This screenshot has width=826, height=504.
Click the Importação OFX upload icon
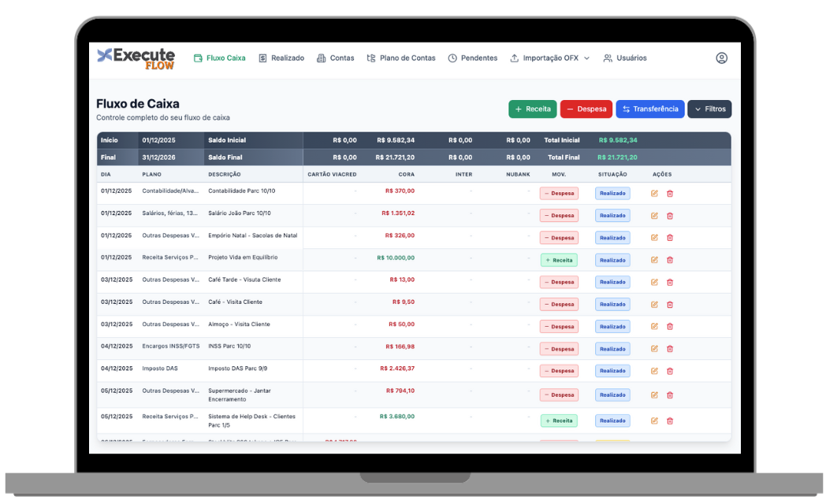[x=515, y=57]
